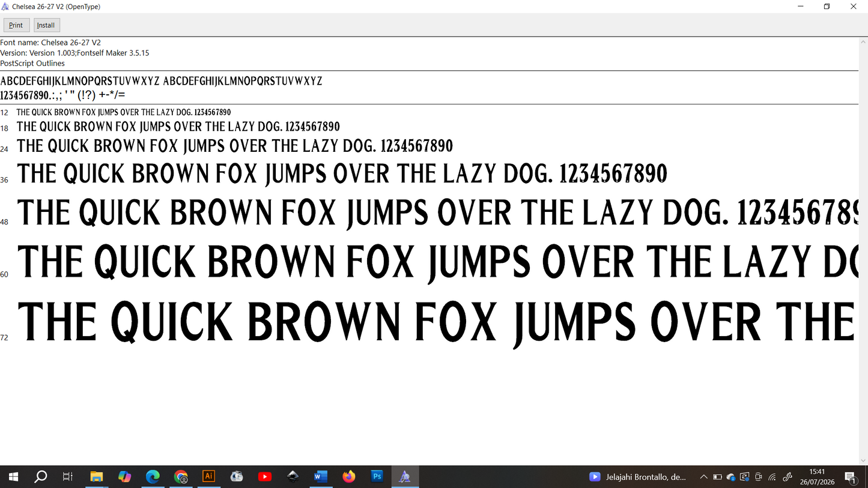Open Wi-Fi network settings in the tray
Viewport: 868px width, 488px height.
pos(772,477)
